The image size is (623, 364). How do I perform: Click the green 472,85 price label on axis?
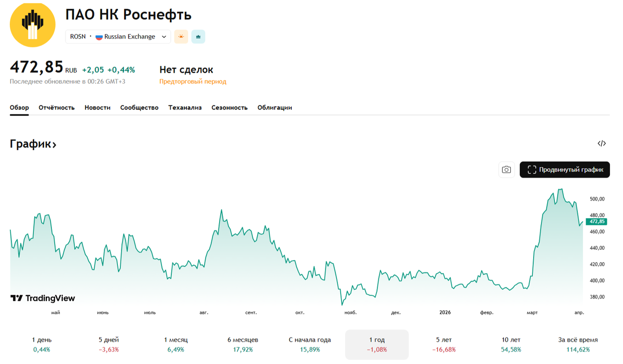click(597, 222)
